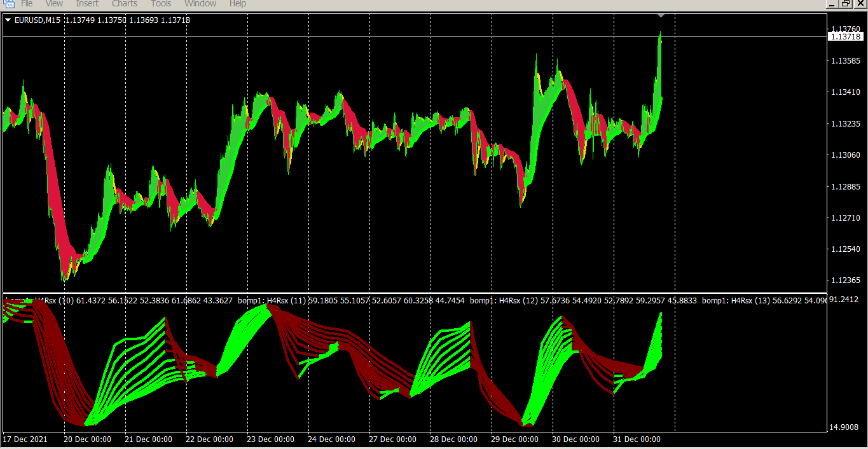This screenshot has width=868, height=449.
Task: Select the H4Rsx (11) indicator label
Action: (x=287, y=300)
